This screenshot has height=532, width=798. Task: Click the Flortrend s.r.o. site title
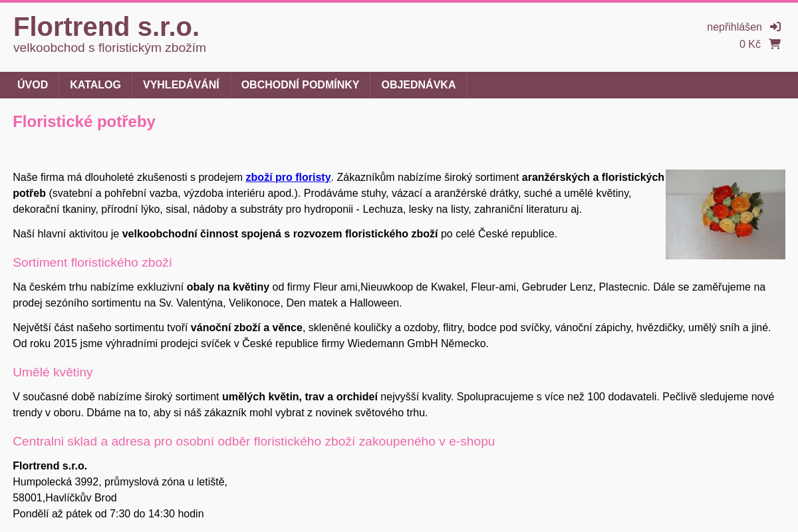coord(106,27)
